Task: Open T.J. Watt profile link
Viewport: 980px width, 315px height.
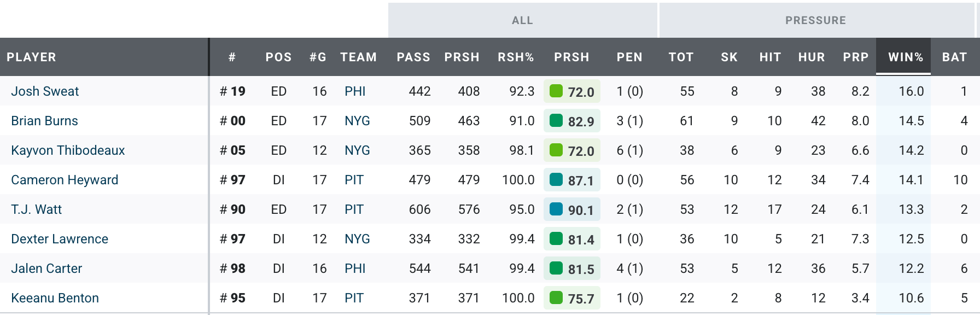Action: (x=36, y=209)
